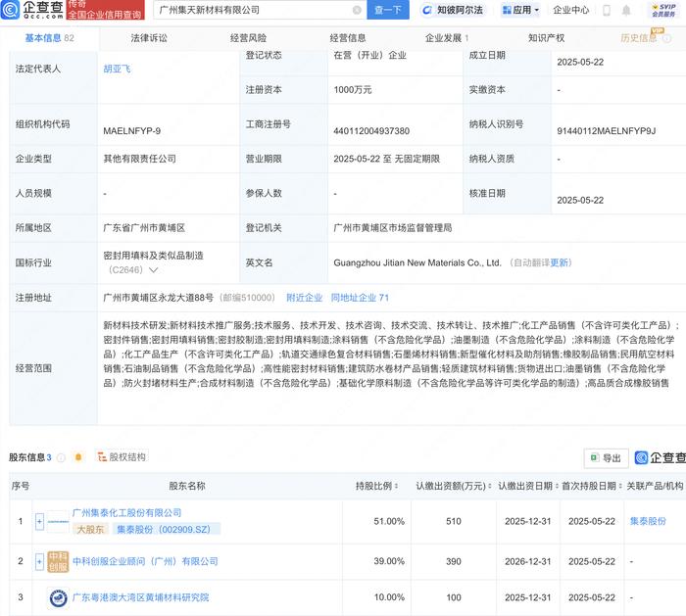Image resolution: width=686 pixels, height=616 pixels.
Task: Open 知彼阿尔法 assistant
Action: [453, 10]
